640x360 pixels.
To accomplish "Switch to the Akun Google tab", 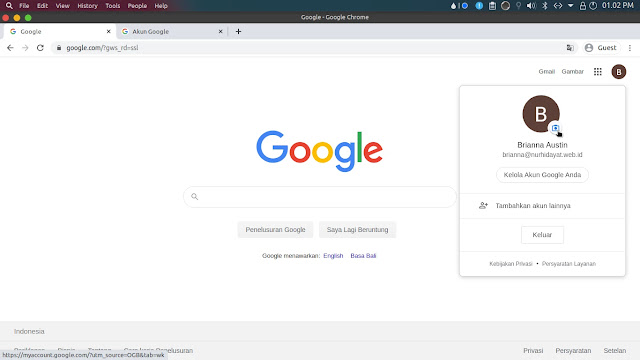I will pos(171,31).
